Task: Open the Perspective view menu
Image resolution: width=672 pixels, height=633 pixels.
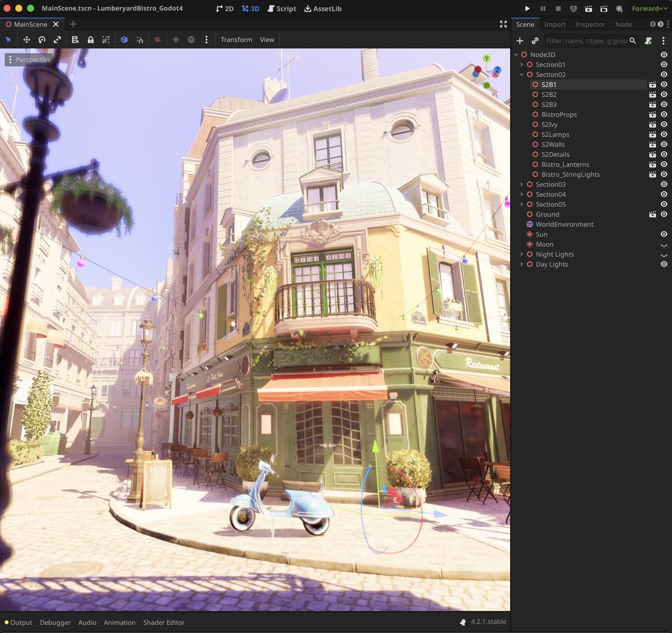Action: click(29, 59)
